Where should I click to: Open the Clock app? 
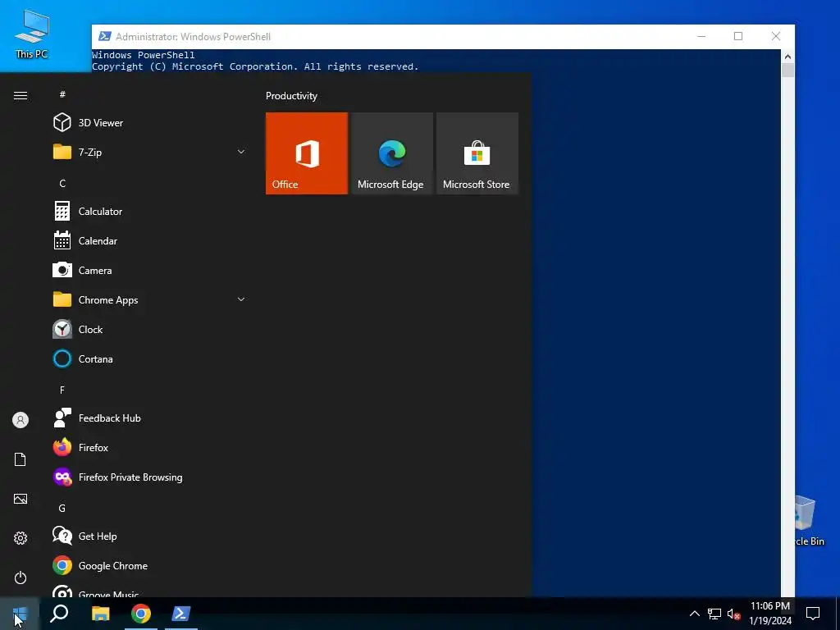(x=150, y=330)
